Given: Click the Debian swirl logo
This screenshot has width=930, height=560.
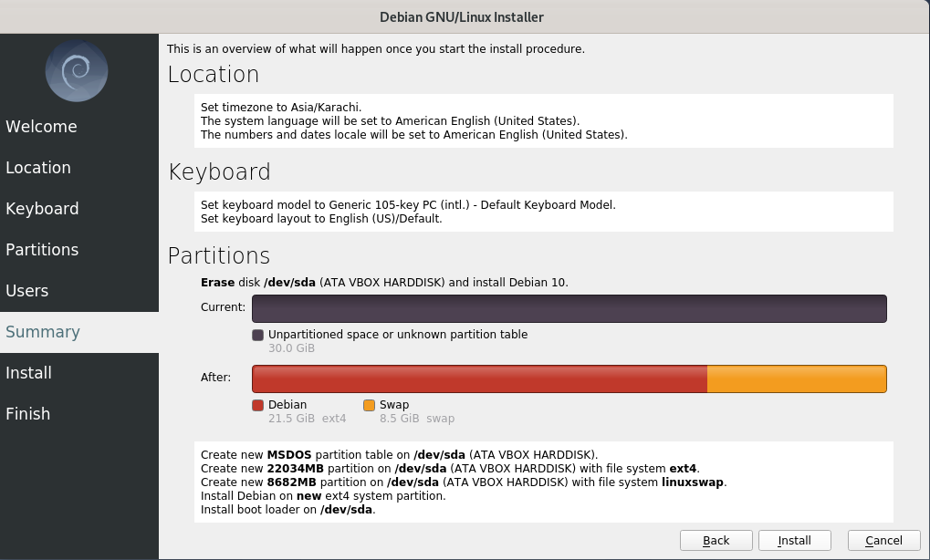Looking at the screenshot, I should click(x=77, y=71).
